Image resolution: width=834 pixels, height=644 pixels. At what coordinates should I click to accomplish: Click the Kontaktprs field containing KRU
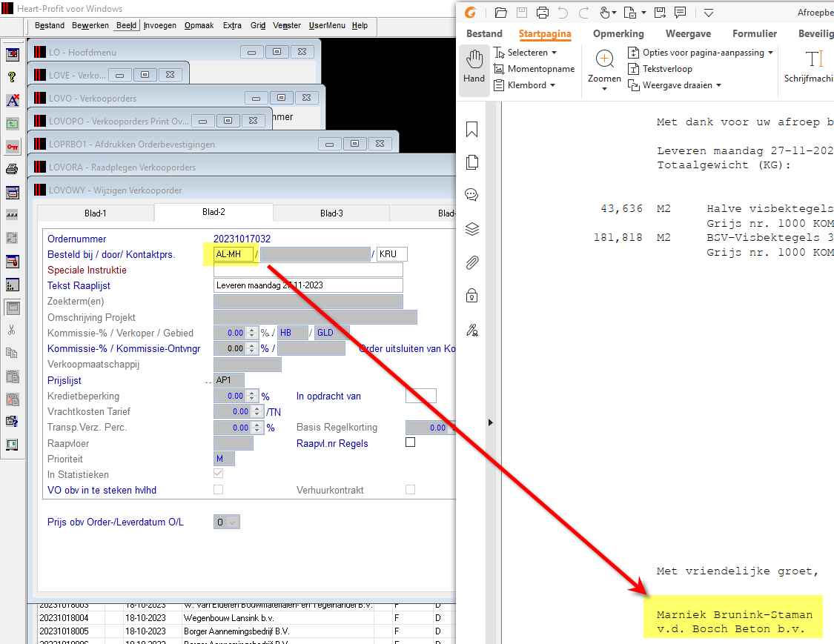pyautogui.click(x=392, y=254)
